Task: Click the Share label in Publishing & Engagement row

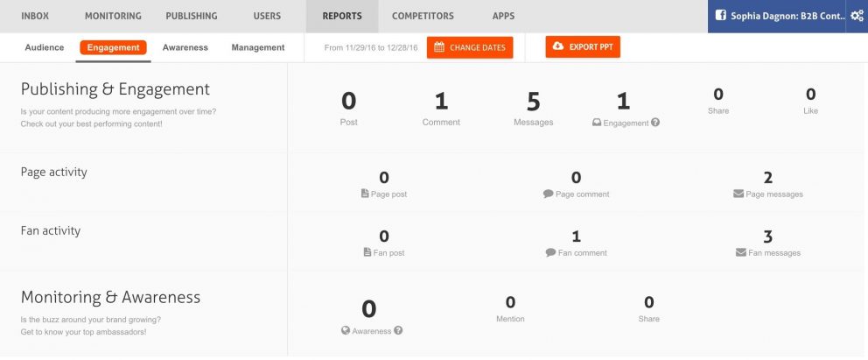Action: 718,110
